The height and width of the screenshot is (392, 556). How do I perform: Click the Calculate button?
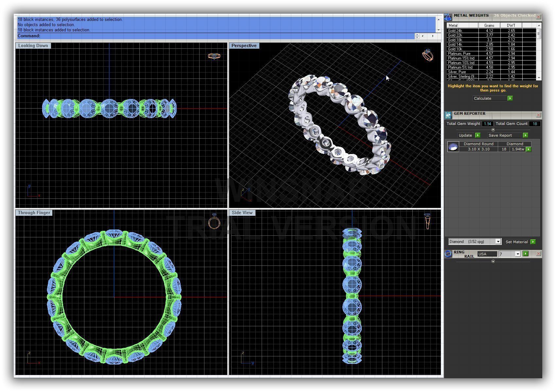(x=490, y=98)
